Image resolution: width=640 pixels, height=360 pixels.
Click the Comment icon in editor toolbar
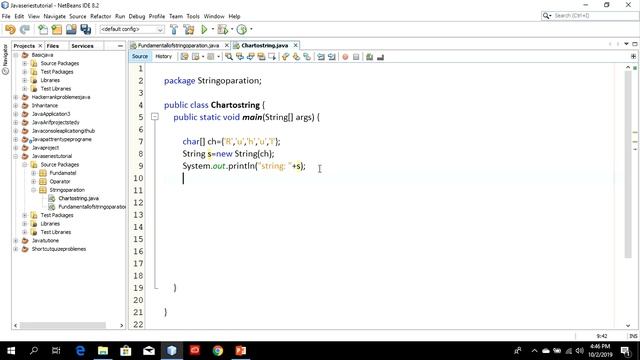tap(369, 57)
